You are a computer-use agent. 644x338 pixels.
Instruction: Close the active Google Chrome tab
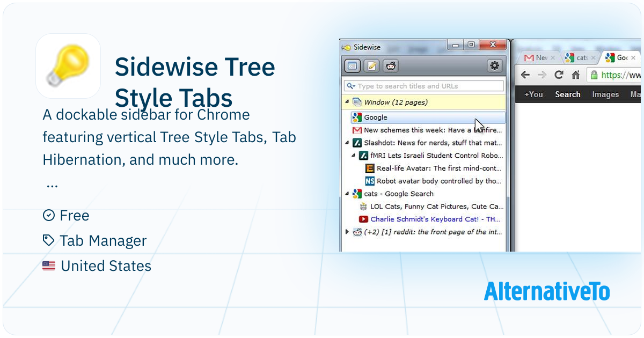(633, 58)
